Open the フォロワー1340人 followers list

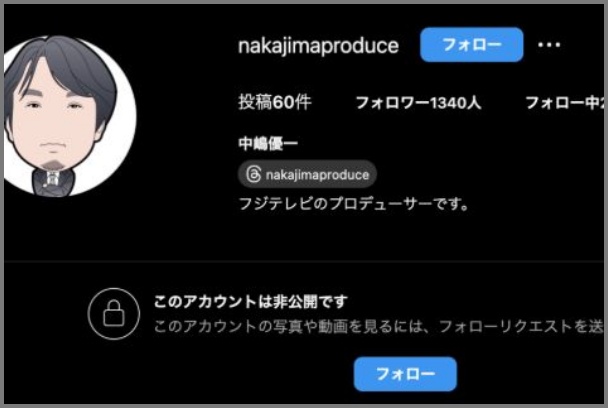click(x=418, y=103)
